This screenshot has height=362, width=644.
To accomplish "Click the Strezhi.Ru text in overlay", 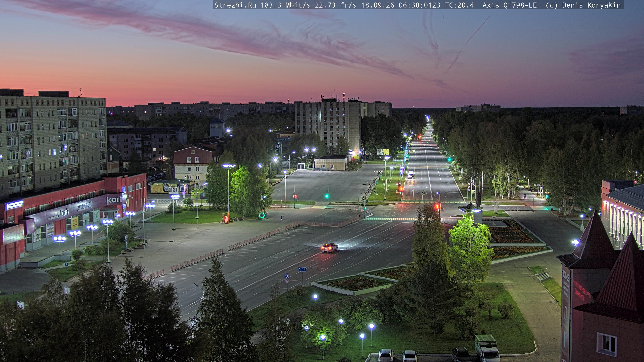I will tap(235, 5).
